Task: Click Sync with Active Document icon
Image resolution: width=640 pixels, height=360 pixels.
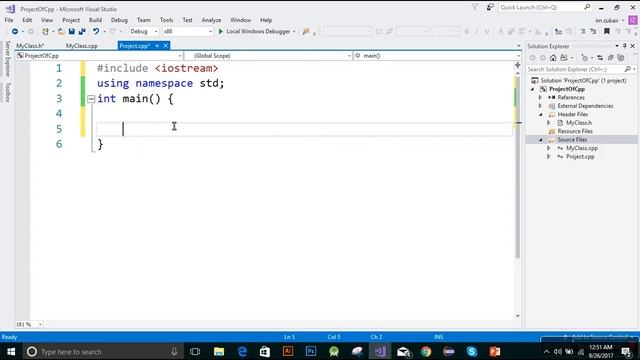Action: click(600, 58)
